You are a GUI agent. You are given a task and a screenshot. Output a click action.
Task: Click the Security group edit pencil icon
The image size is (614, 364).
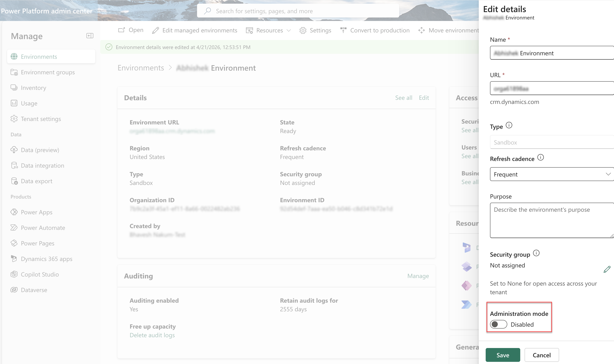click(607, 269)
